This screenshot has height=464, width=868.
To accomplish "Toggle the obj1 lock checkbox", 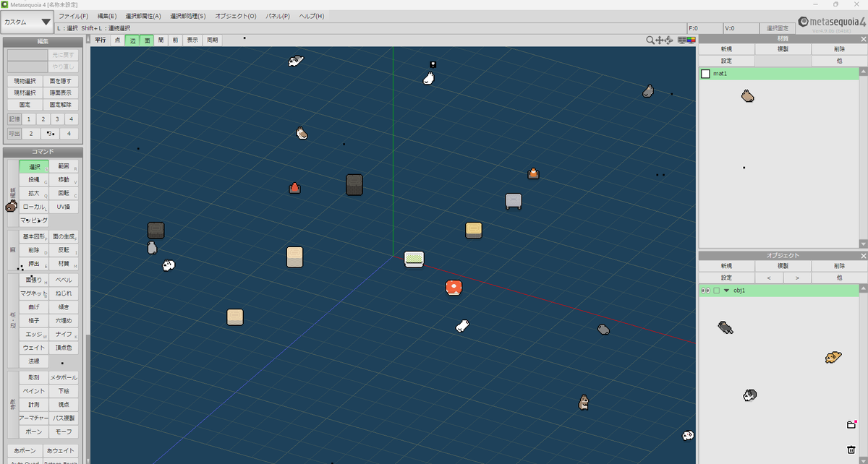I will 716,291.
